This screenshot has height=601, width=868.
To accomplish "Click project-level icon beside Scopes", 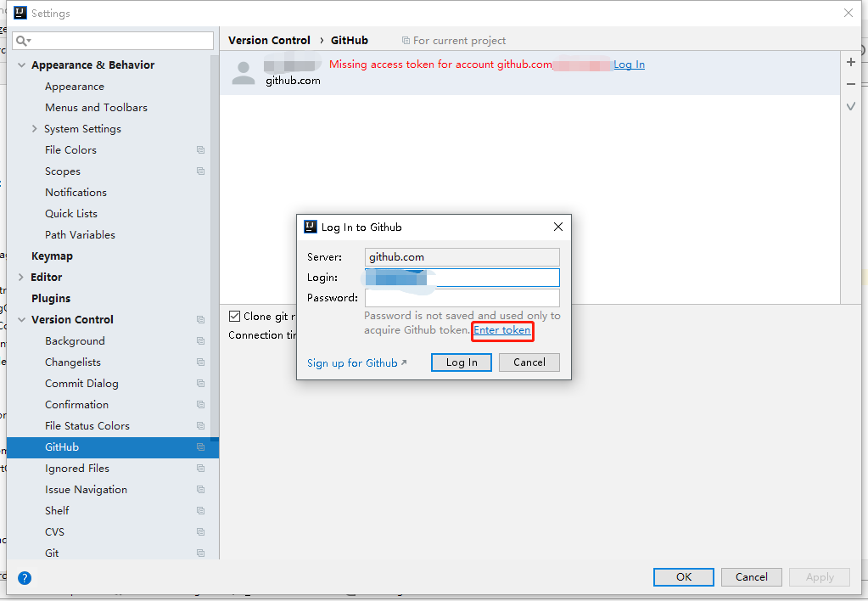I will [x=200, y=171].
